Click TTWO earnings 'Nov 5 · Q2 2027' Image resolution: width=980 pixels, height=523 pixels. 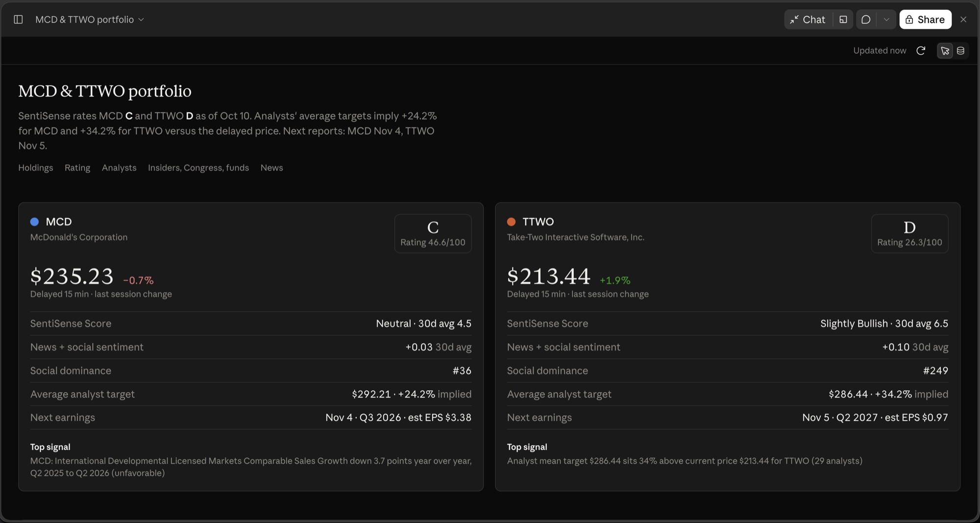(x=840, y=418)
